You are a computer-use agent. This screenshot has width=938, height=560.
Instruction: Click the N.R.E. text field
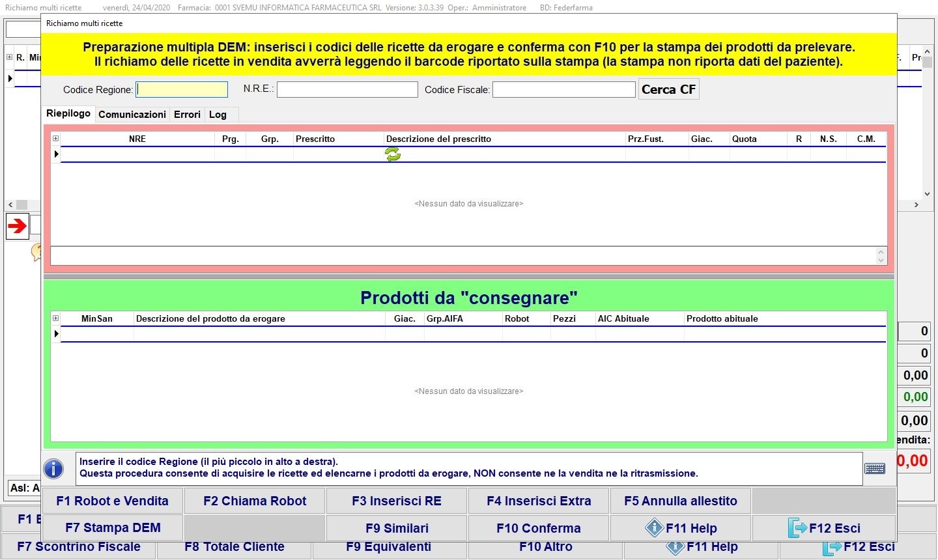[x=347, y=90]
